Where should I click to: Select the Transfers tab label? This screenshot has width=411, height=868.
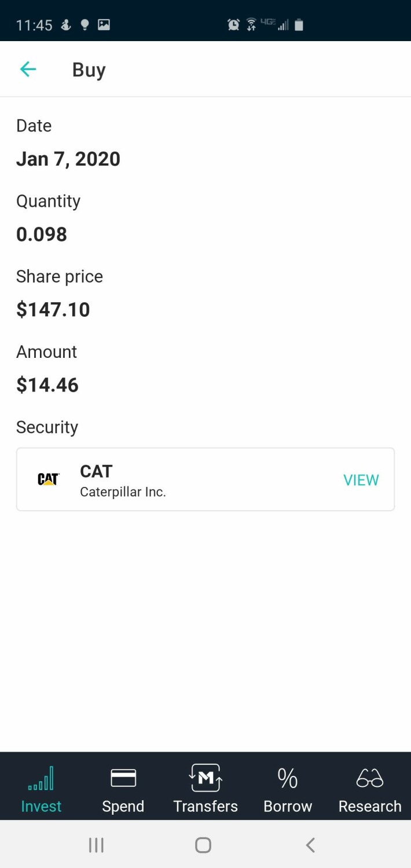pos(205,806)
